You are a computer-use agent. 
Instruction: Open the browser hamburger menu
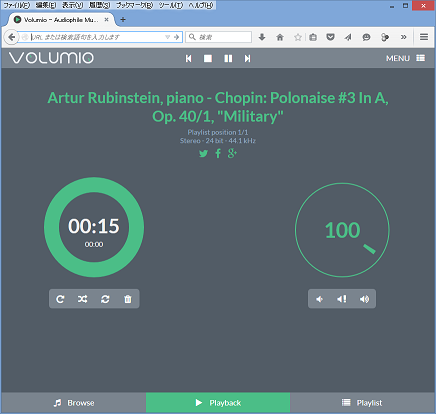coord(424,37)
